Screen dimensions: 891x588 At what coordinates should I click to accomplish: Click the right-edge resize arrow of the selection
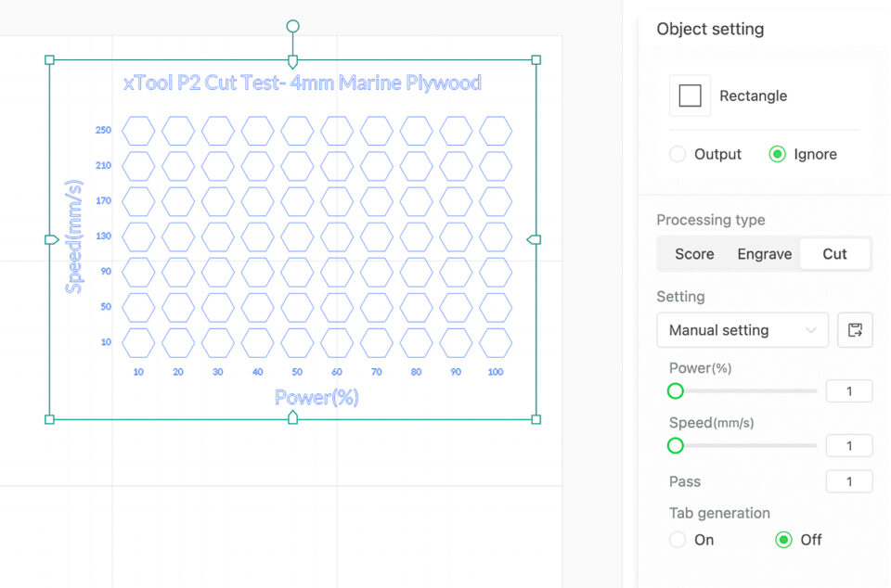[534, 238]
